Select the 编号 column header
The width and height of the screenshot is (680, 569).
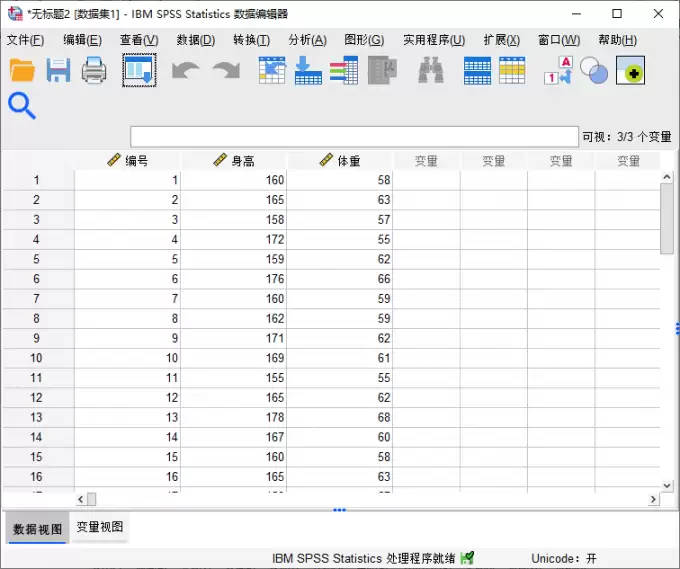pos(128,161)
